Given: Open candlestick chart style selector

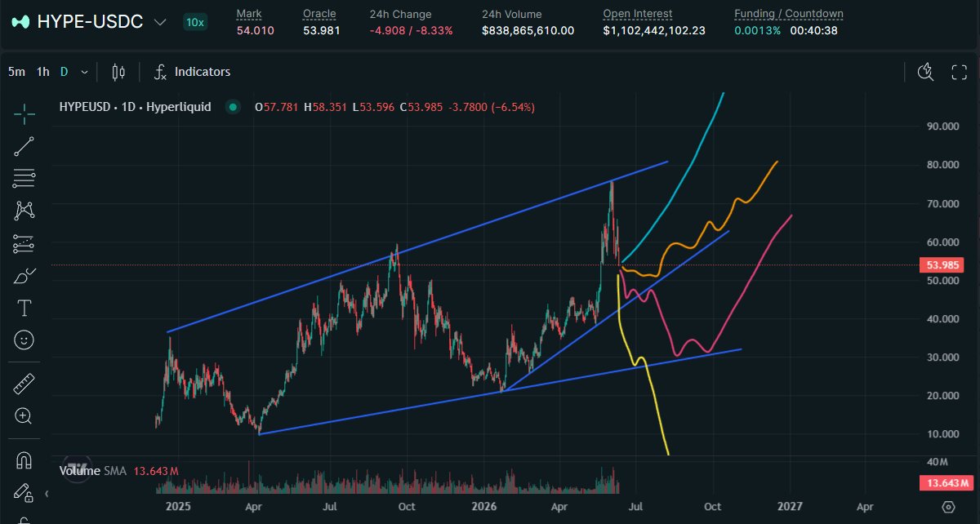Looking at the screenshot, I should pyautogui.click(x=118, y=72).
